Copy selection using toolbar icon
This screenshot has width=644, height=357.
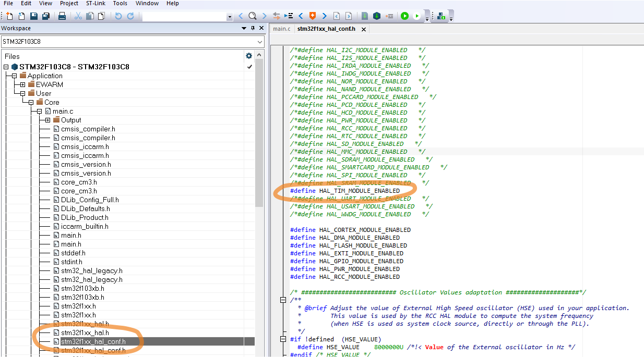[x=89, y=16]
